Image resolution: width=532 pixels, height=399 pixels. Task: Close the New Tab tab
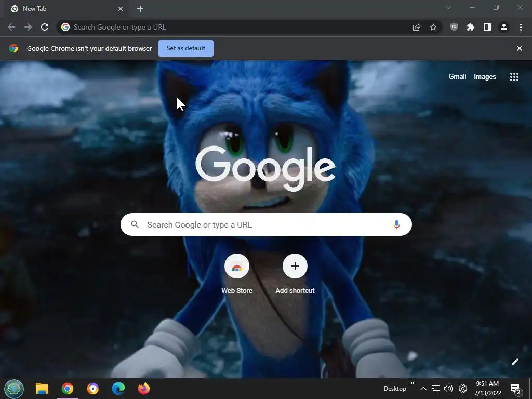(121, 9)
